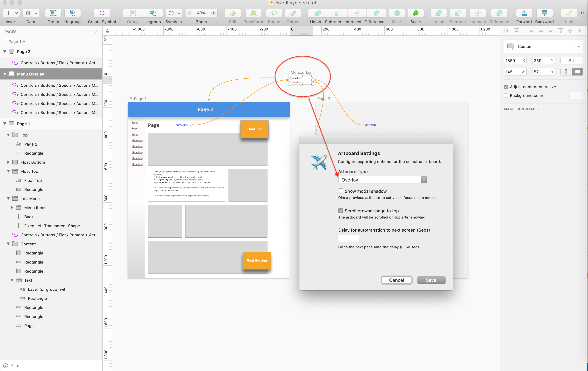Click the Forward arrange icon

[524, 13]
